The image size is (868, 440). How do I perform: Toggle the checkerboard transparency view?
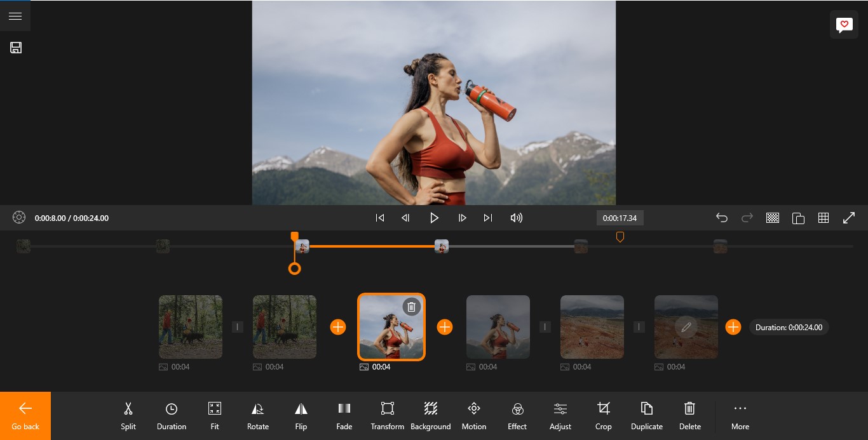[773, 218]
